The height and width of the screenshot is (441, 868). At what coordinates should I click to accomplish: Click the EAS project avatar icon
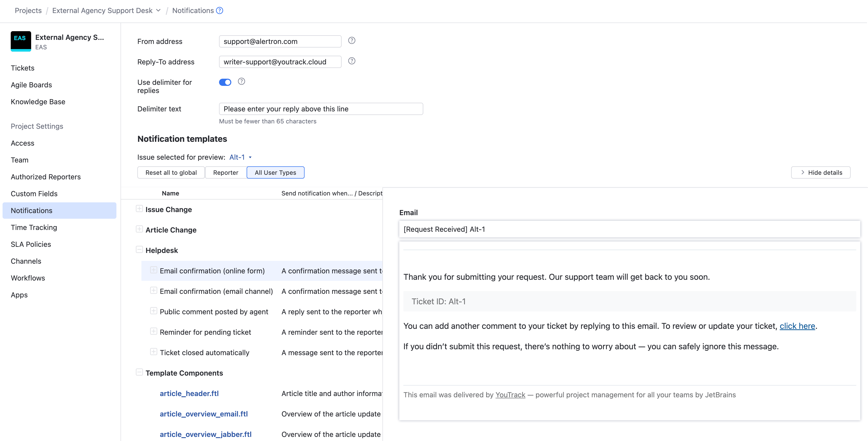click(21, 41)
